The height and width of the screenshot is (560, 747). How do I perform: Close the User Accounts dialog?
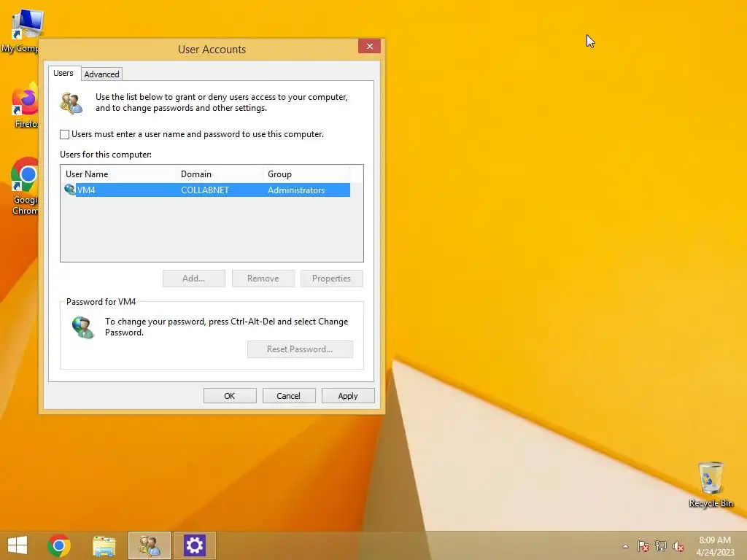[370, 46]
